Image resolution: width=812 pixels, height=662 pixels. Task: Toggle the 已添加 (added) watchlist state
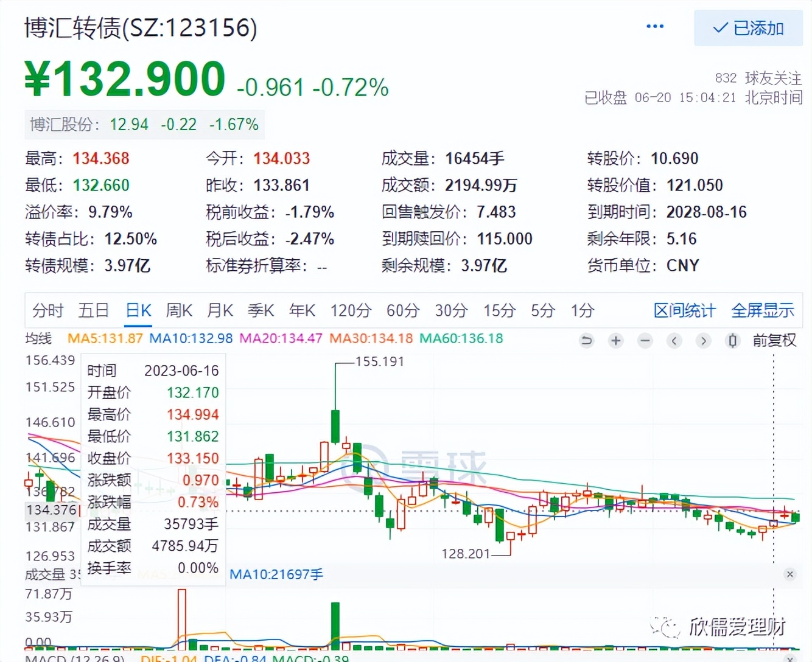tap(748, 29)
